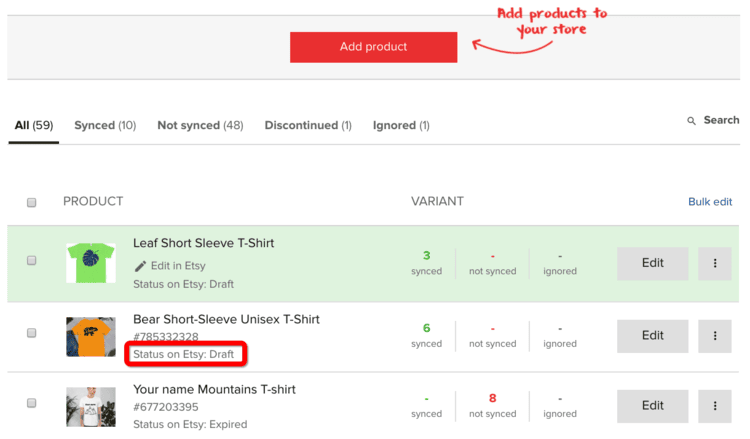Image resolution: width=750 pixels, height=439 pixels.
Task: Open the Bulk edit link
Action: pyautogui.click(x=710, y=202)
